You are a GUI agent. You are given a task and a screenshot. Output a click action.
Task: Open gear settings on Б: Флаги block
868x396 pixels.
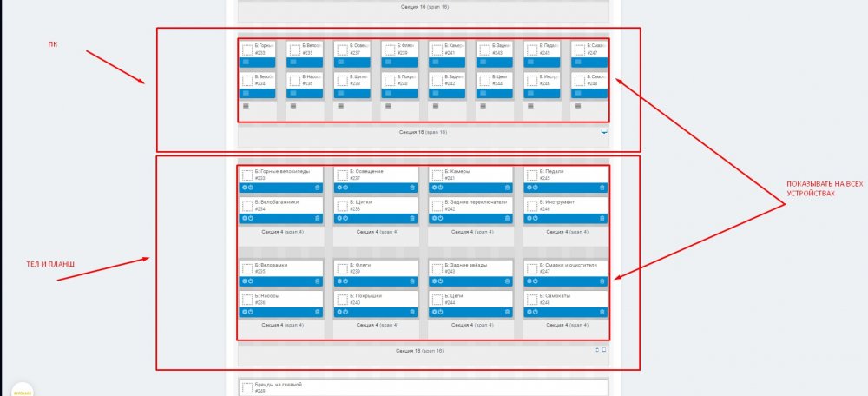(x=339, y=281)
